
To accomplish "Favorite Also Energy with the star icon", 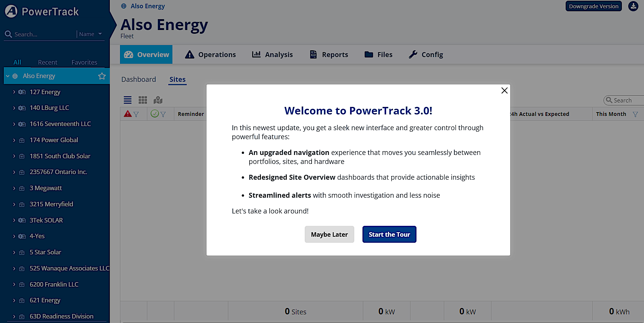I will pyautogui.click(x=102, y=76).
